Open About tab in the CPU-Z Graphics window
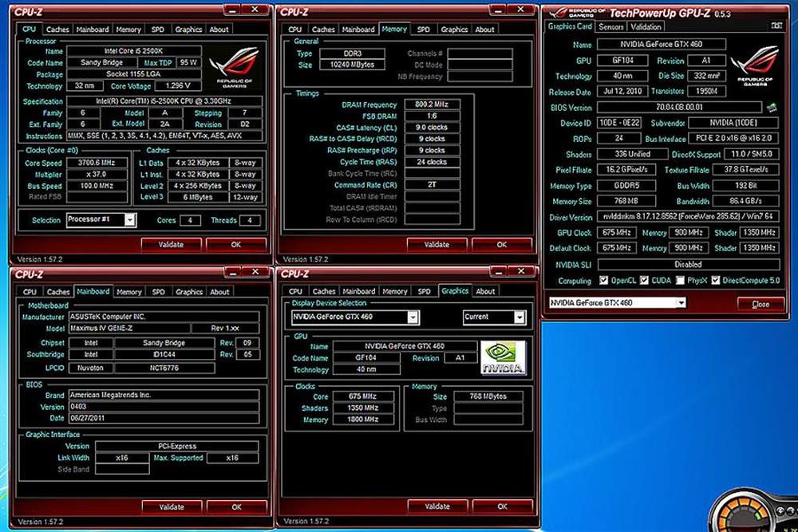This screenshot has width=798, height=532. pos(485,291)
